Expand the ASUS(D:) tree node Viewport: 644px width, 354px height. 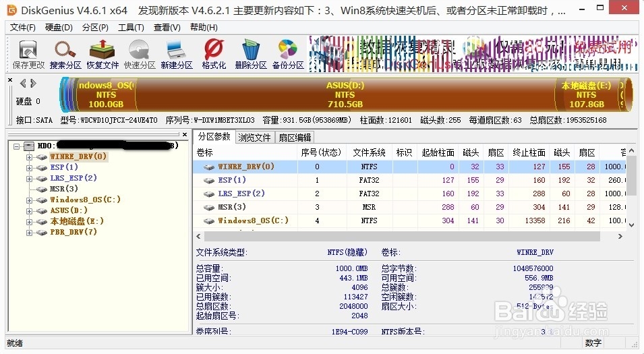tap(29, 211)
